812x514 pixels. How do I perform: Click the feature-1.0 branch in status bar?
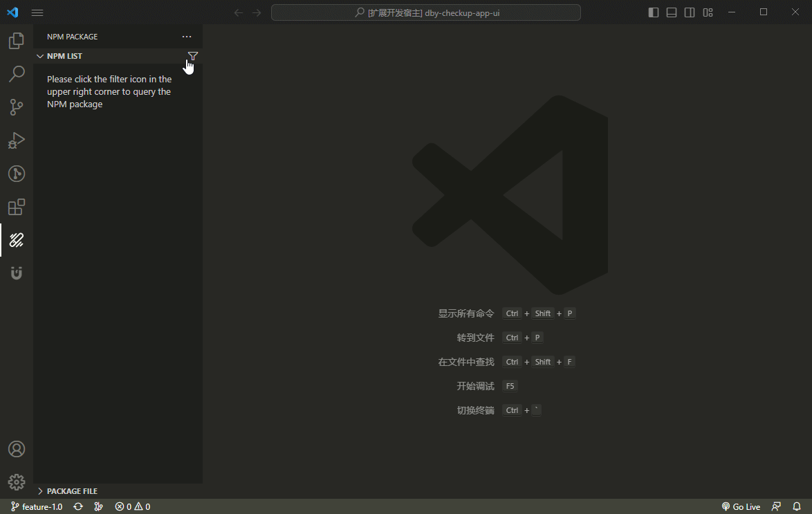coord(37,507)
